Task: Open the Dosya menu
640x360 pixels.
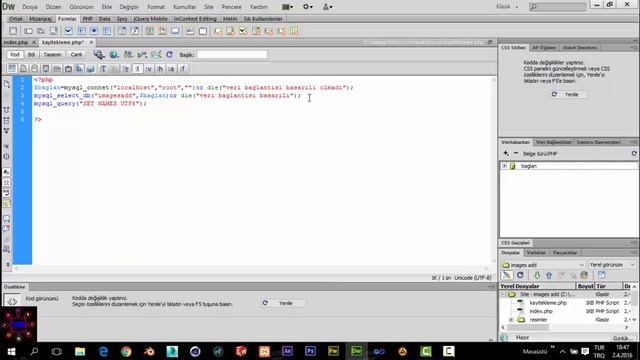Action: (30, 7)
